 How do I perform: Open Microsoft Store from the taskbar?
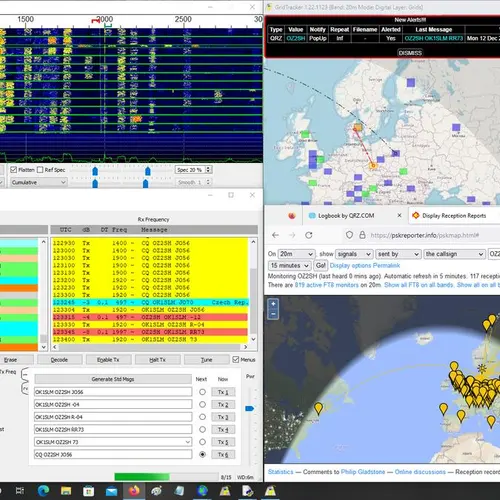[x=88, y=491]
